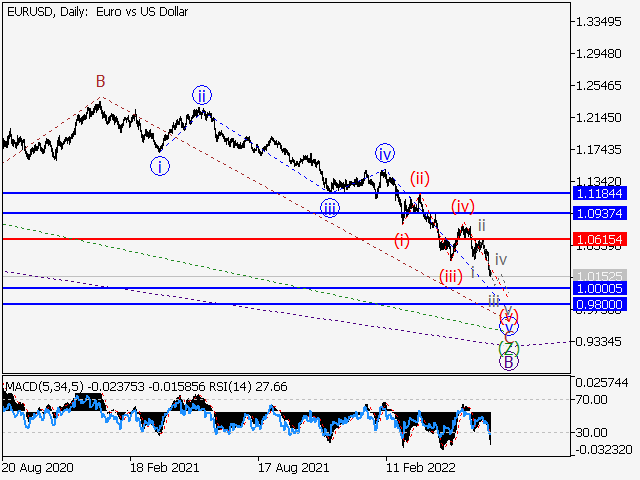
Task: Click the chart title 'EURUSD, Daily: Euro vs US Dollar'
Action: [98, 12]
